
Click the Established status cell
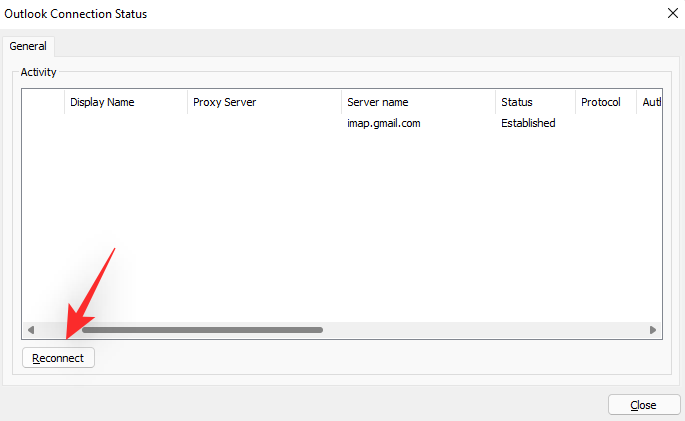point(528,124)
